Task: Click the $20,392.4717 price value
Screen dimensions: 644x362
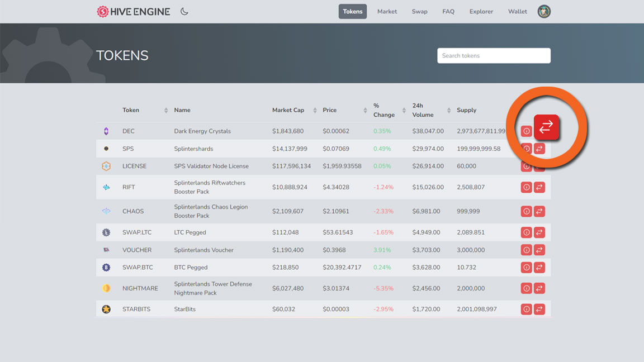Action: click(x=342, y=267)
